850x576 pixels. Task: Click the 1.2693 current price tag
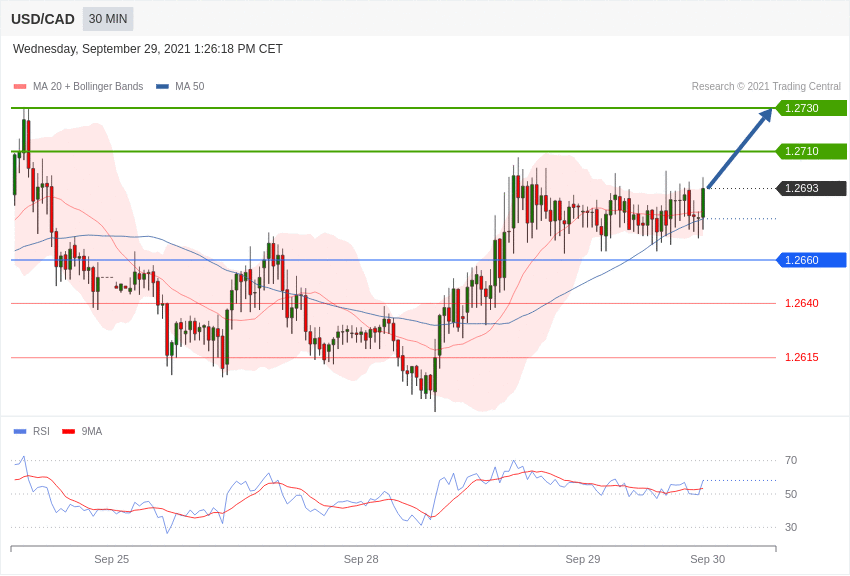(812, 189)
